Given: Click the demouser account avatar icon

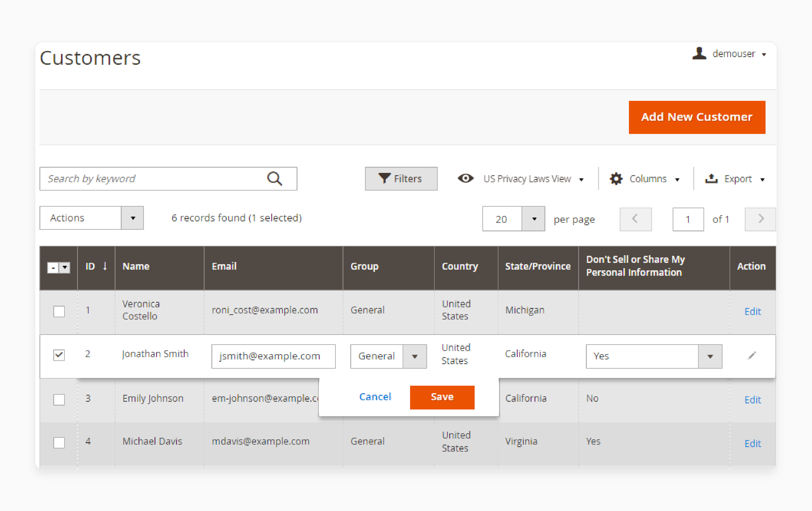Looking at the screenshot, I should tap(699, 53).
